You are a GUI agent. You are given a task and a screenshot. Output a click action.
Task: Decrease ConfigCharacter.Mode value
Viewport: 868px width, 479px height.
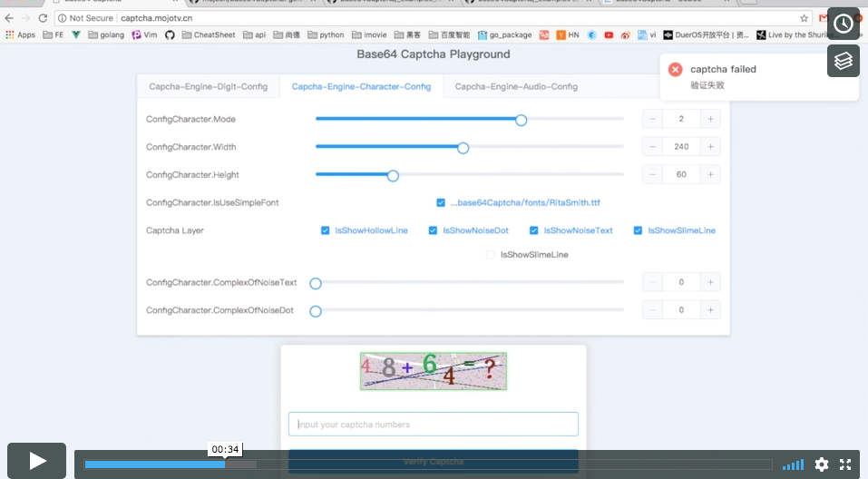pos(653,119)
